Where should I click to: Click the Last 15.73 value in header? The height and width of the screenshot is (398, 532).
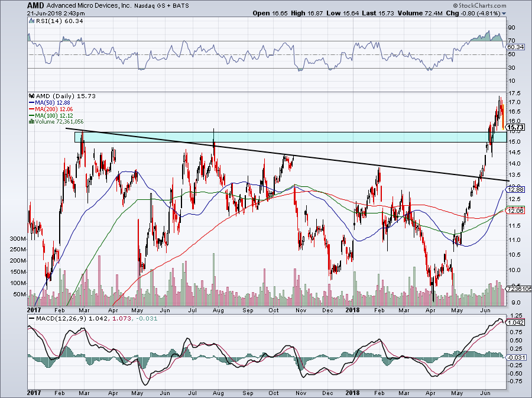tap(378, 13)
